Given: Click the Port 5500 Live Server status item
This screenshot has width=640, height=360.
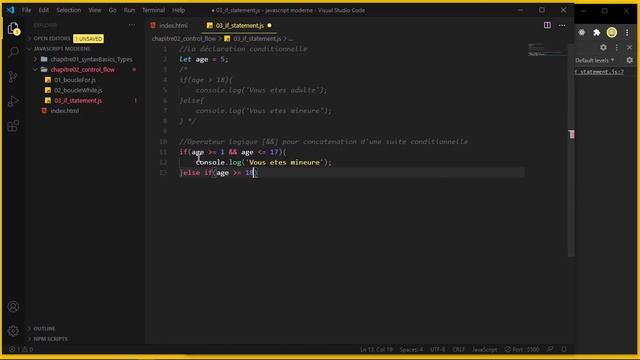Looking at the screenshot, I should tap(522, 349).
